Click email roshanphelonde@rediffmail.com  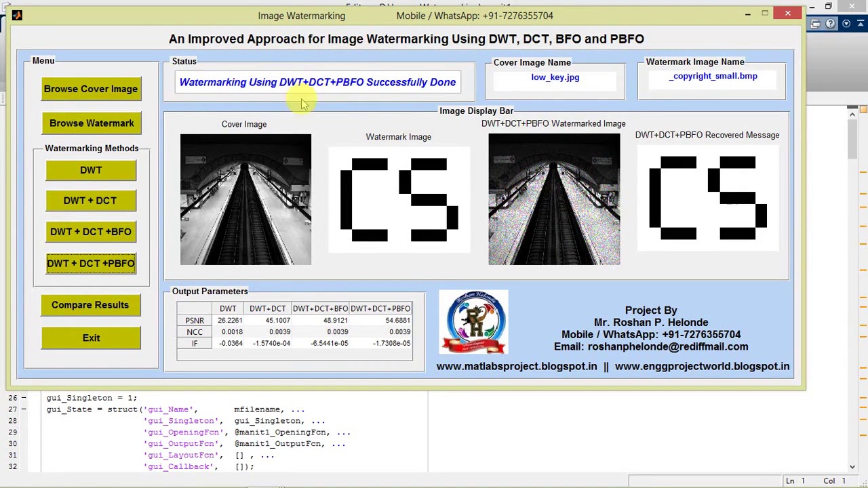pos(668,346)
